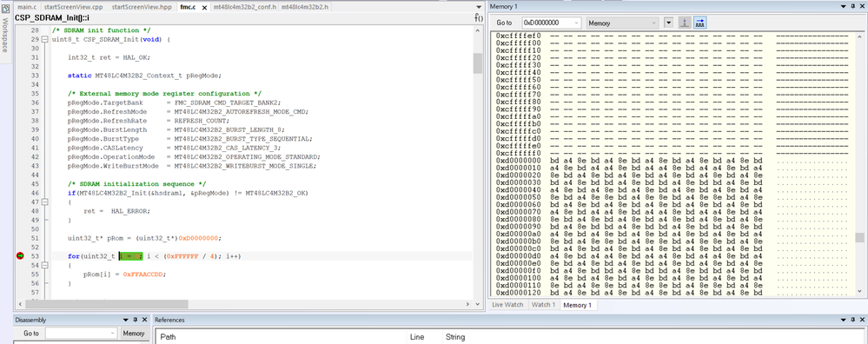Image resolution: width=868 pixels, height=344 pixels.
Task: Switch to startScreenView.hpp tab
Action: point(142,7)
